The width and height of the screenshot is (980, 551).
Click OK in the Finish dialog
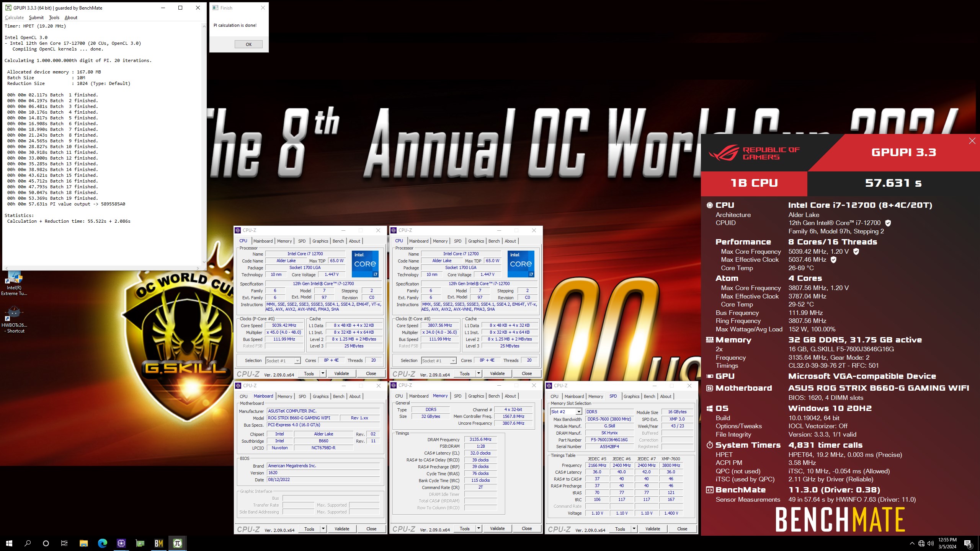click(248, 44)
